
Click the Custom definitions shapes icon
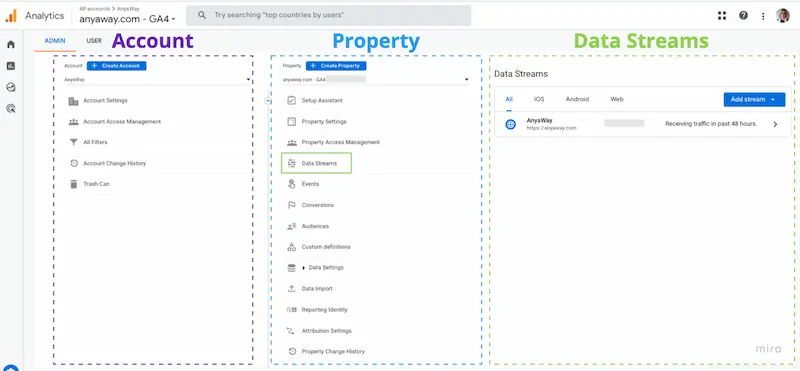[x=292, y=247]
